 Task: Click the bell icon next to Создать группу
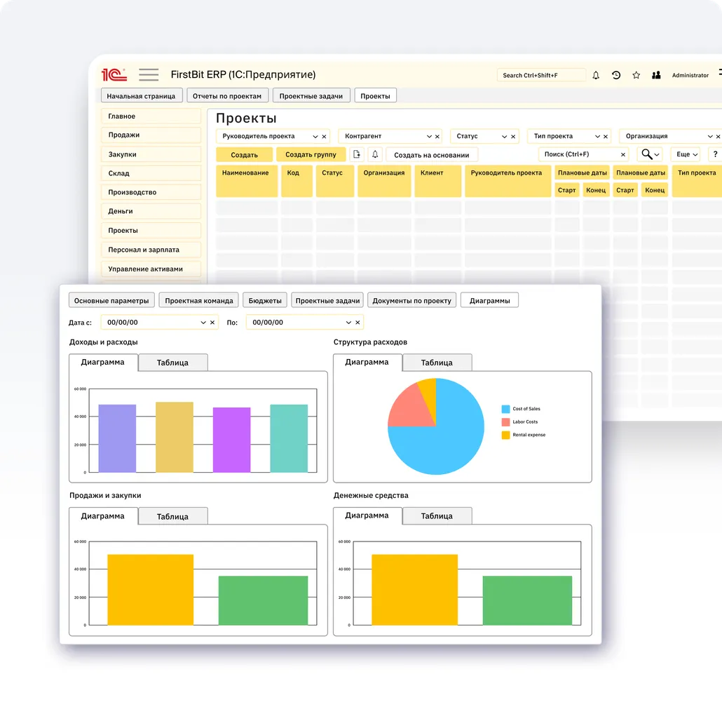tap(375, 154)
